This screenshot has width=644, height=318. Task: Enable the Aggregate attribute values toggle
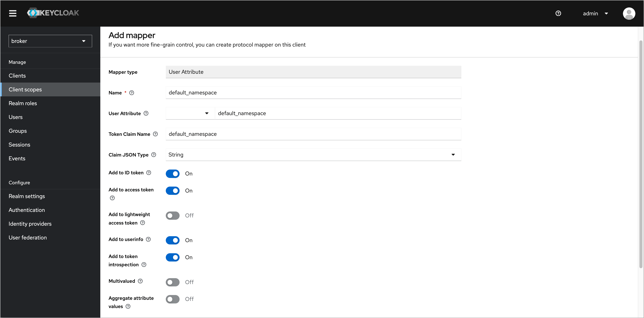pyautogui.click(x=172, y=299)
